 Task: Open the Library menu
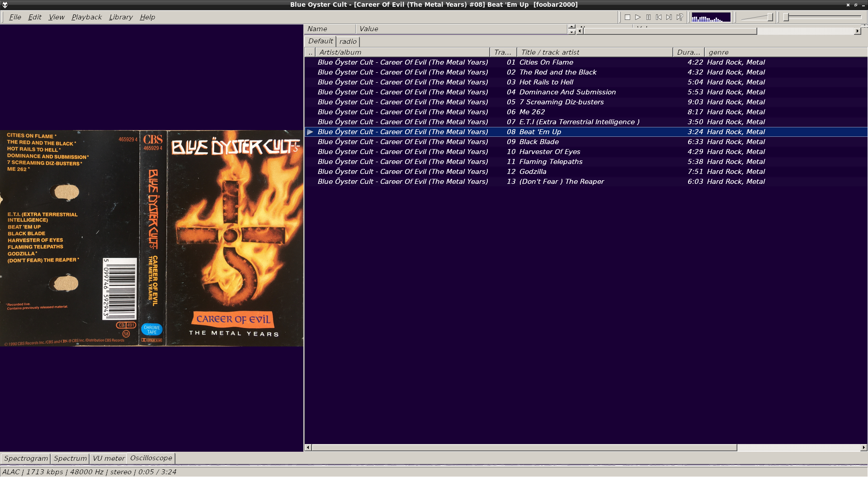coord(121,17)
